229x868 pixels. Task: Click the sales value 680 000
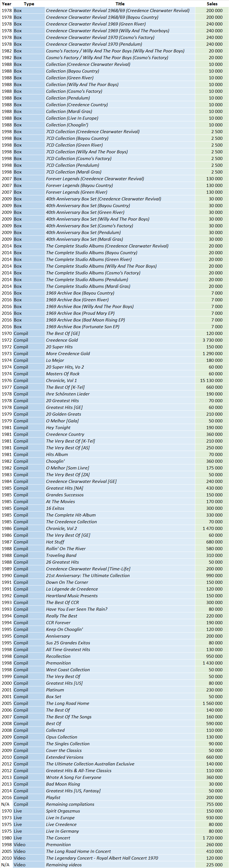[x=214, y=542]
